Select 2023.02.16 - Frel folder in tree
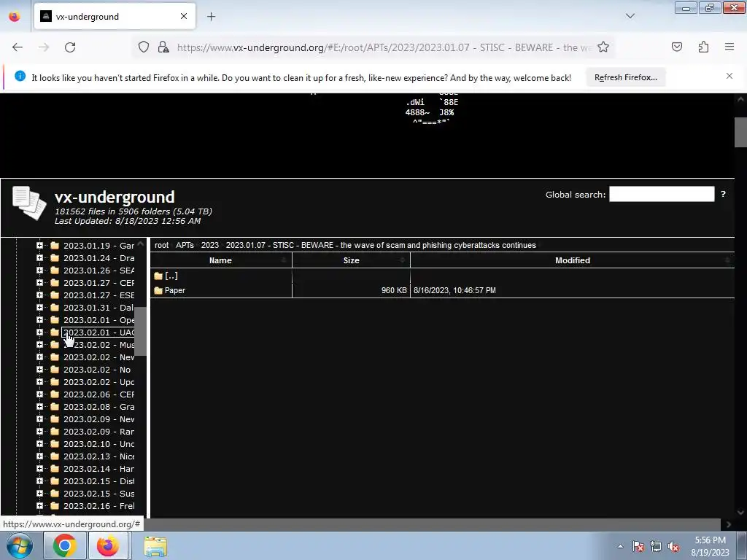 tap(98, 506)
